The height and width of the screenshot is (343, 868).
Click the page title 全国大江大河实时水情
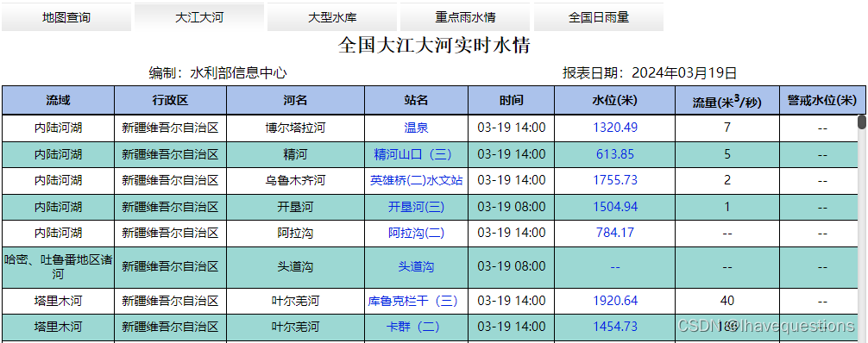coord(434,46)
